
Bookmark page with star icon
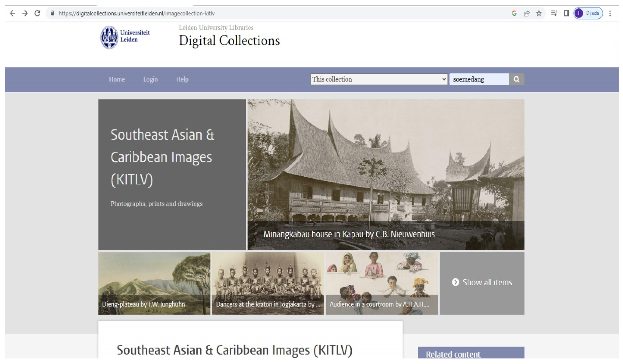click(539, 13)
